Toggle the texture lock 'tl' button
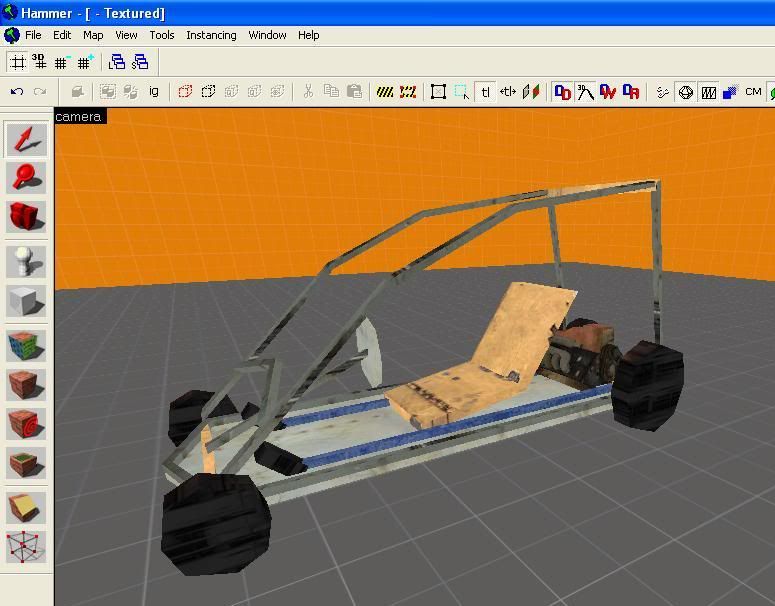This screenshot has height=606, width=775. [x=485, y=92]
